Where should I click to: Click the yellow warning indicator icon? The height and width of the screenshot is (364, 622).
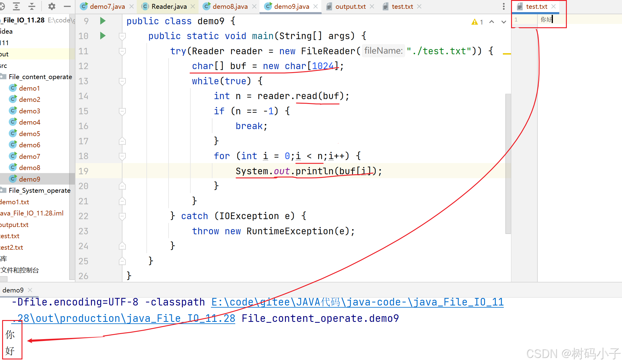(x=474, y=22)
